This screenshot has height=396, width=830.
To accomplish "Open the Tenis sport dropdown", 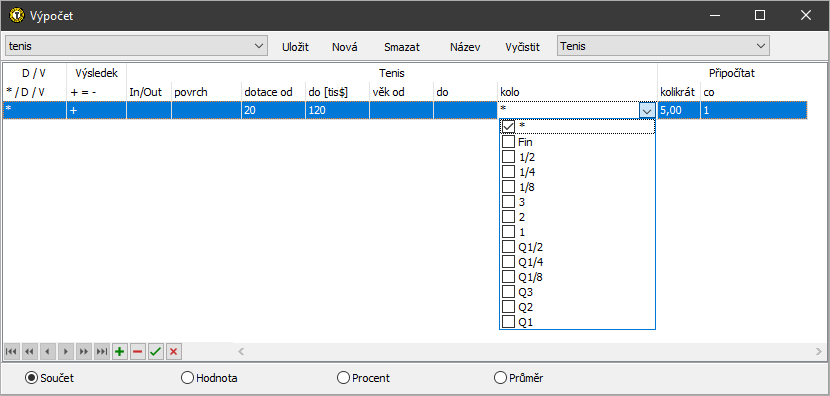I will pos(663,46).
